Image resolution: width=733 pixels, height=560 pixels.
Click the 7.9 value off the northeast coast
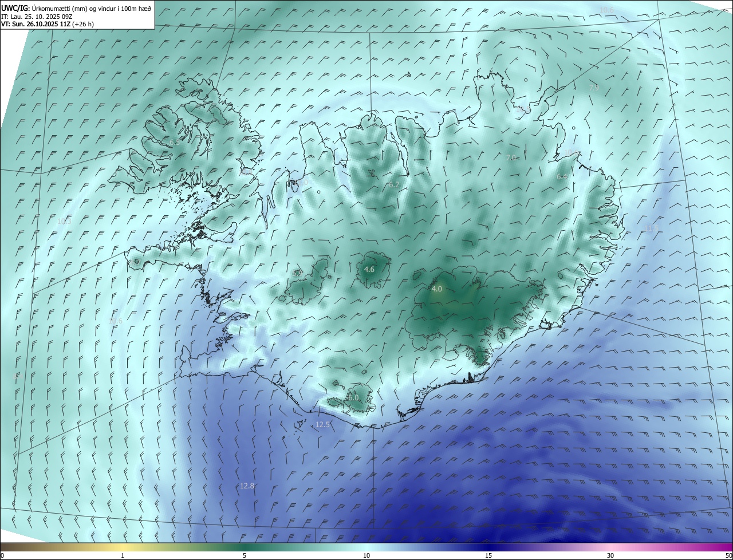coord(594,88)
